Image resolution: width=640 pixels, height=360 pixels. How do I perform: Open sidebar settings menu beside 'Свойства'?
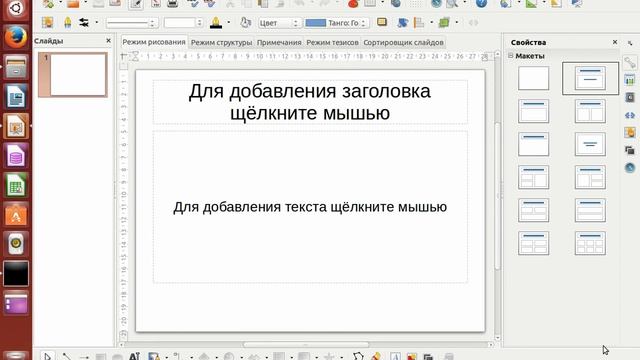(x=630, y=42)
